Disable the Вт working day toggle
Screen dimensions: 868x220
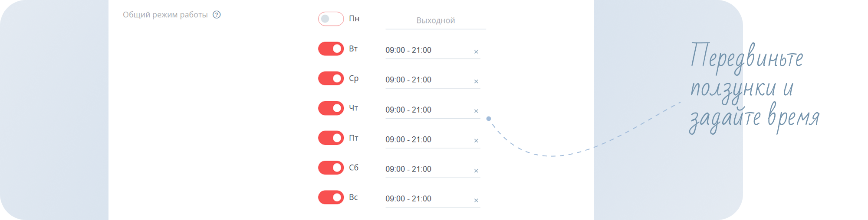tap(331, 49)
